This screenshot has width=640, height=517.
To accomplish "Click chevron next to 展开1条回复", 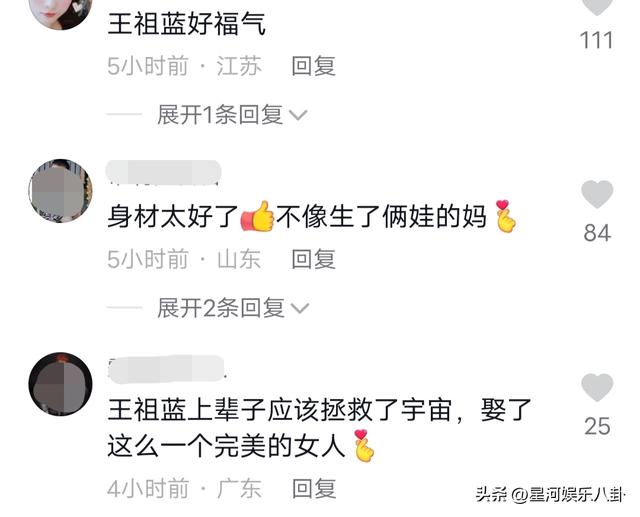I will pos(298,115).
